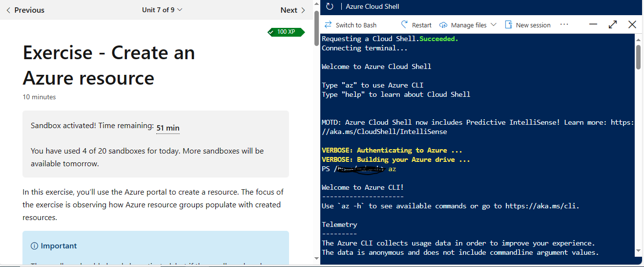Click the Next chevron arrow icon
Viewport: 644px width, 267px height.
pos(303,10)
